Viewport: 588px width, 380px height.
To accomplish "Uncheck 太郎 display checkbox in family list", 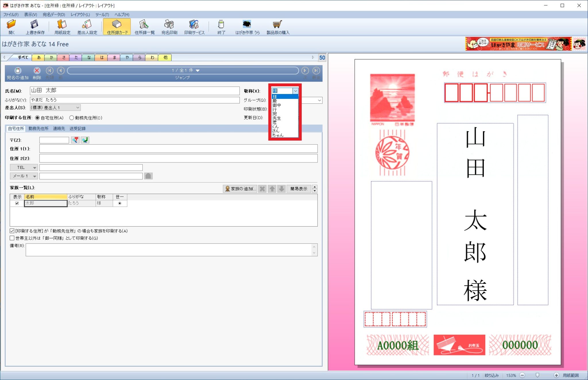I will [x=17, y=203].
